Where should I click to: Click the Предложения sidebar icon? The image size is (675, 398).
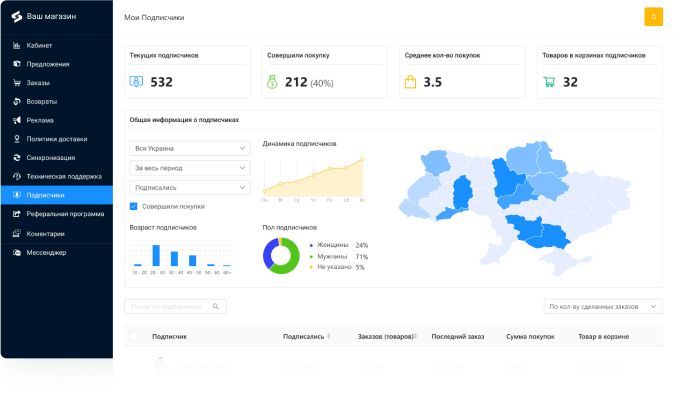(x=17, y=64)
